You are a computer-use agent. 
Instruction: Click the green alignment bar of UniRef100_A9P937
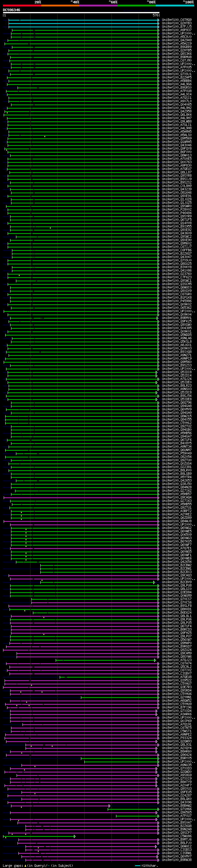click(85, 30)
